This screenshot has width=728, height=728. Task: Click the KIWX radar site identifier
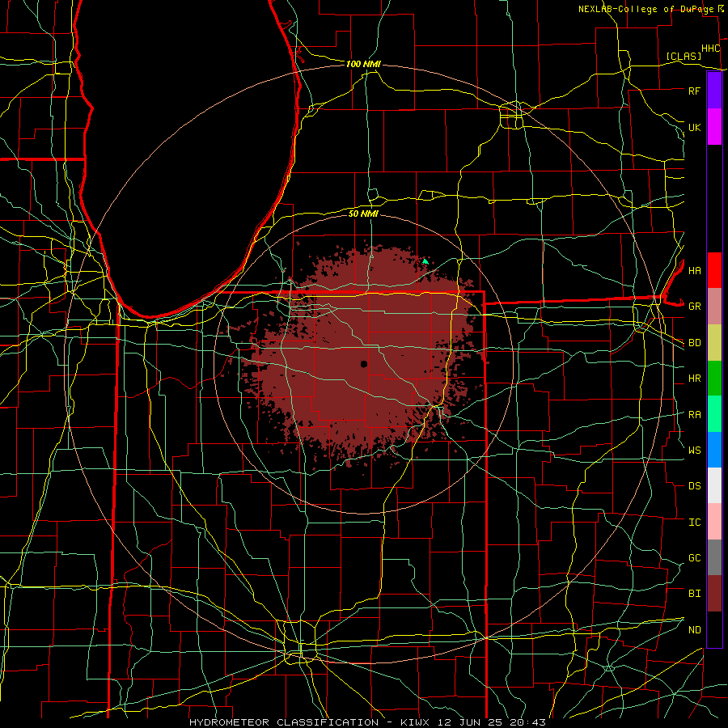coord(417,722)
